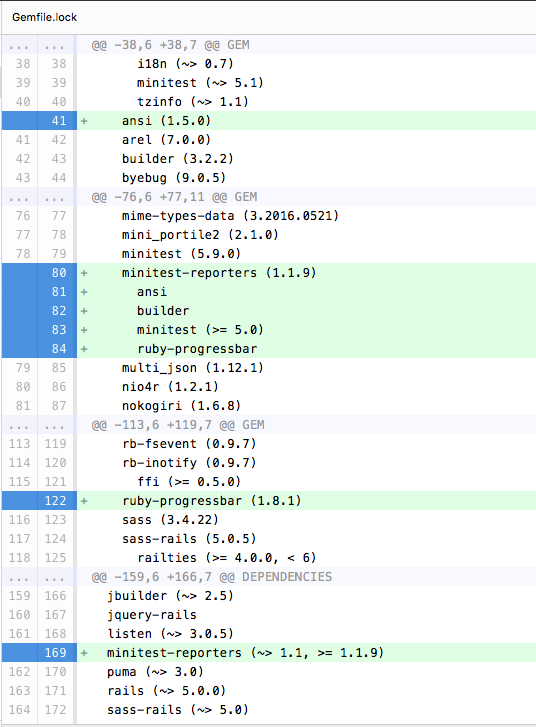The image size is (536, 727).
Task: Expand hidden lines above hunk -76,6 +77,11
Action: click(37, 197)
